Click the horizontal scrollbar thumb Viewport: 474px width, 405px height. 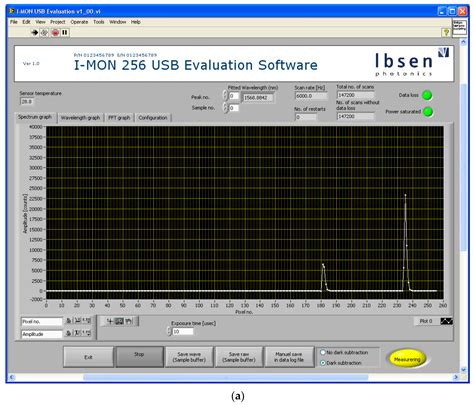[226, 377]
